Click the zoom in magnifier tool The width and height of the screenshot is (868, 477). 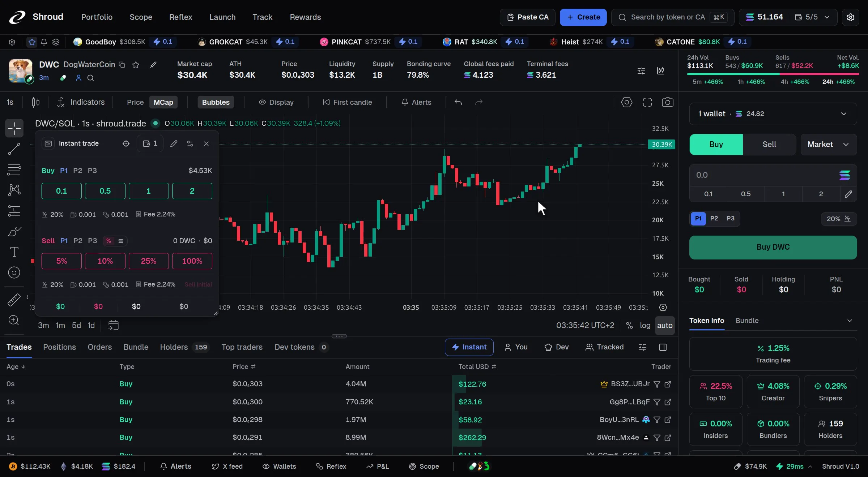pyautogui.click(x=14, y=320)
